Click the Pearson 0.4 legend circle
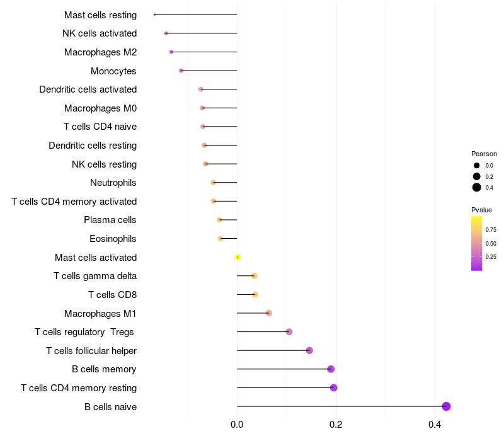Screen dimensions: 504x441 [x=477, y=187]
